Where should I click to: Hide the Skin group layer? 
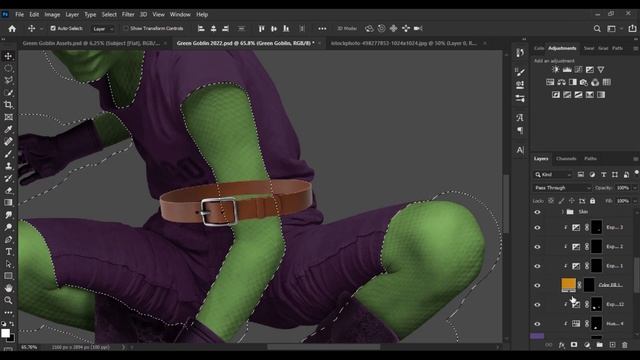tap(537, 212)
